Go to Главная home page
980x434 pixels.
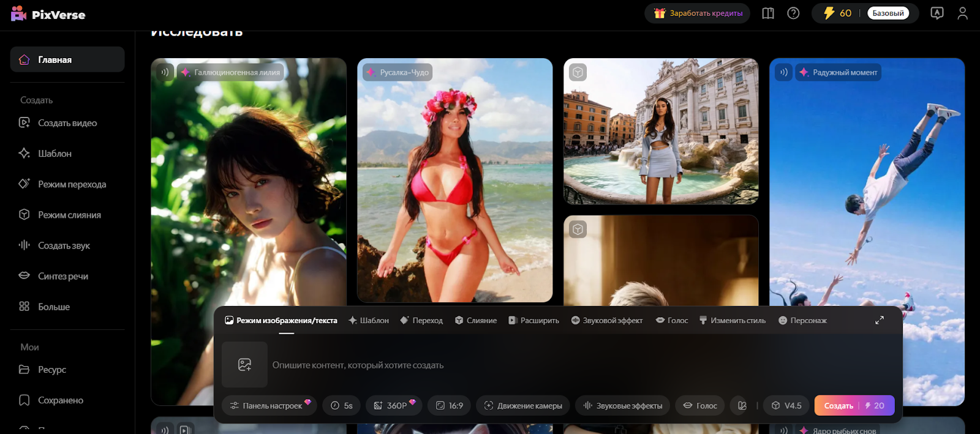point(67,59)
